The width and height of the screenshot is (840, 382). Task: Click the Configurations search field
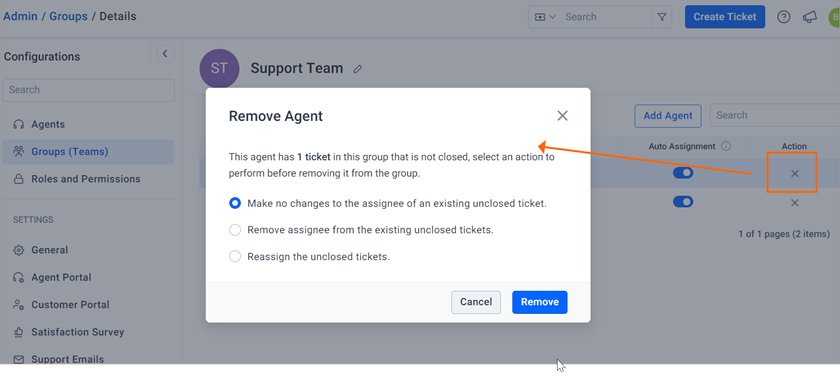coord(88,90)
